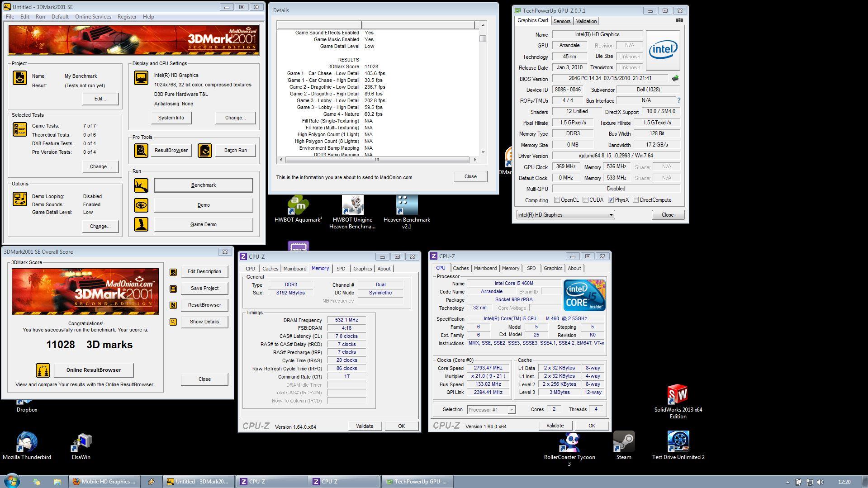Viewport: 868px width, 488px height.
Task: Click the Project icon in 3DMark2001
Action: (x=19, y=78)
